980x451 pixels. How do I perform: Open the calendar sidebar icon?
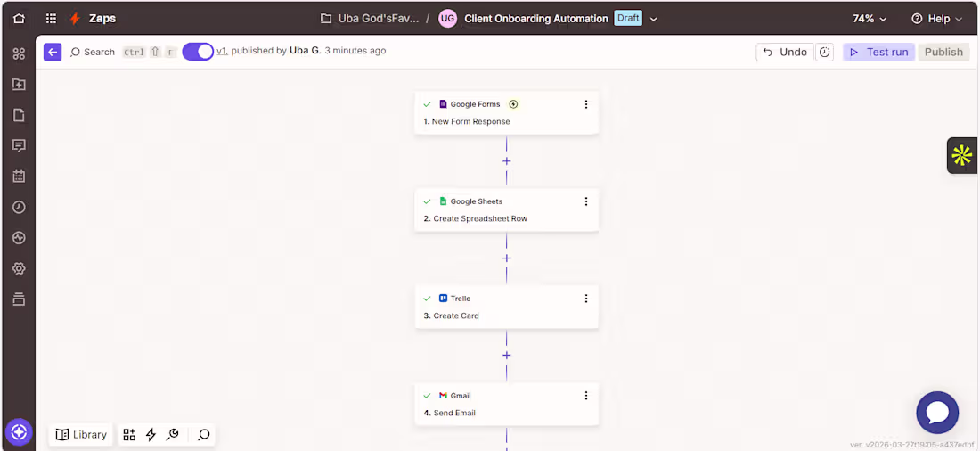pyautogui.click(x=19, y=176)
